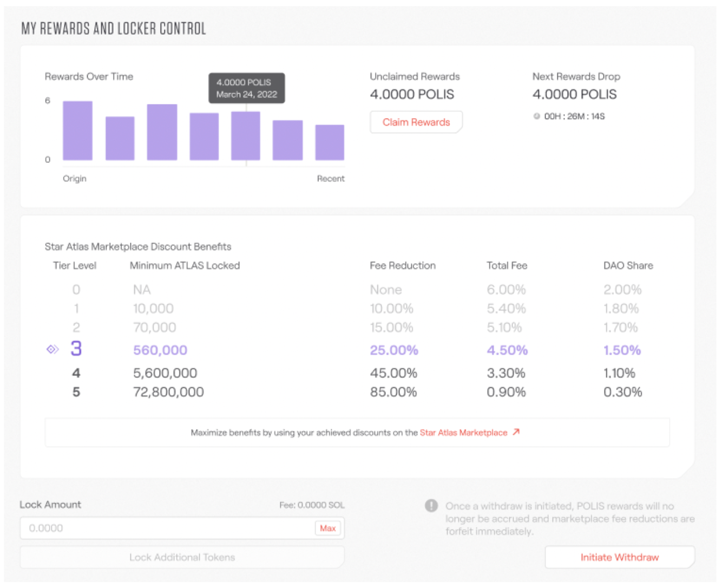The image size is (722, 588).
Task: Click the warning icon beside withdraw notice
Action: point(431,506)
